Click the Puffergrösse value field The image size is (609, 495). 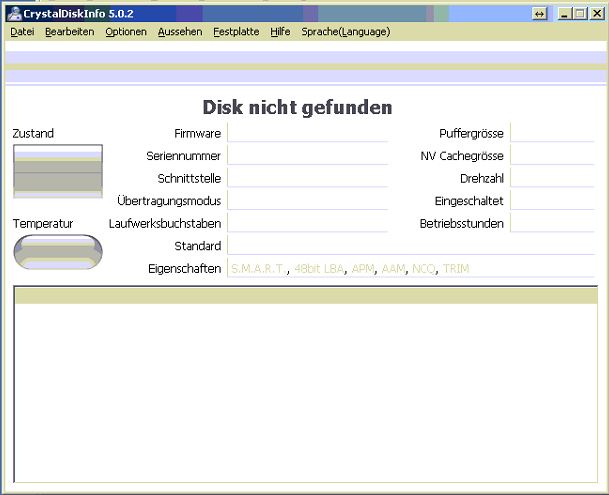552,133
